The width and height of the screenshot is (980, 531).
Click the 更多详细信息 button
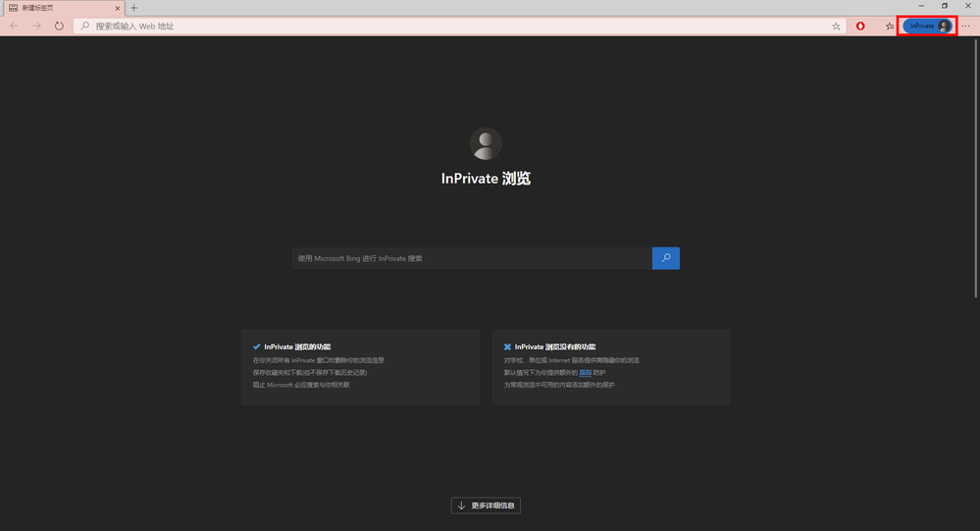point(486,505)
